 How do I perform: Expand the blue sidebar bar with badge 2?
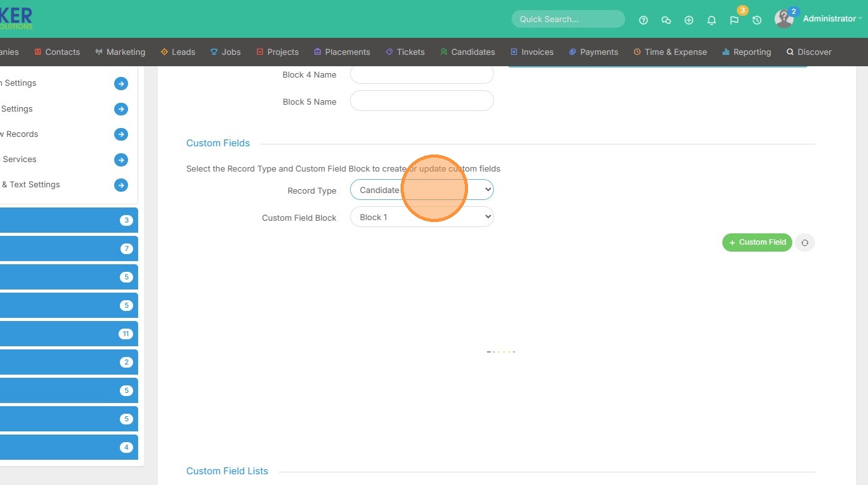coord(69,362)
